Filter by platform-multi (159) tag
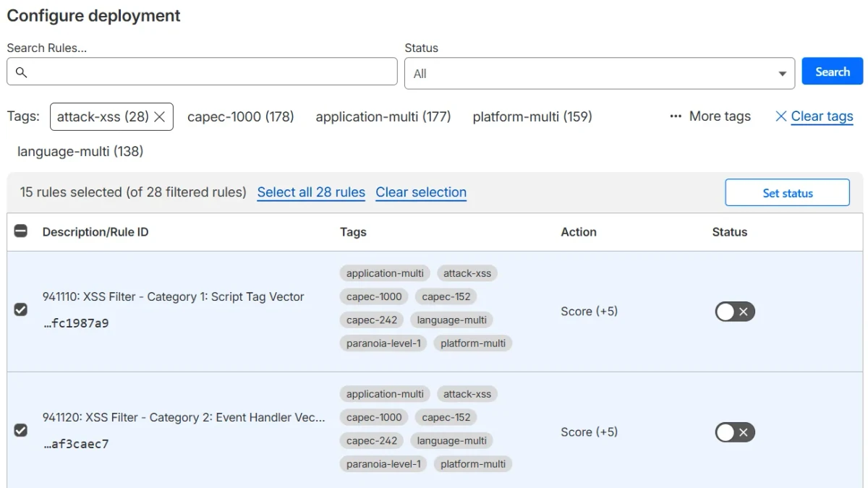Screen dimensions: 868x488 pyautogui.click(x=532, y=116)
